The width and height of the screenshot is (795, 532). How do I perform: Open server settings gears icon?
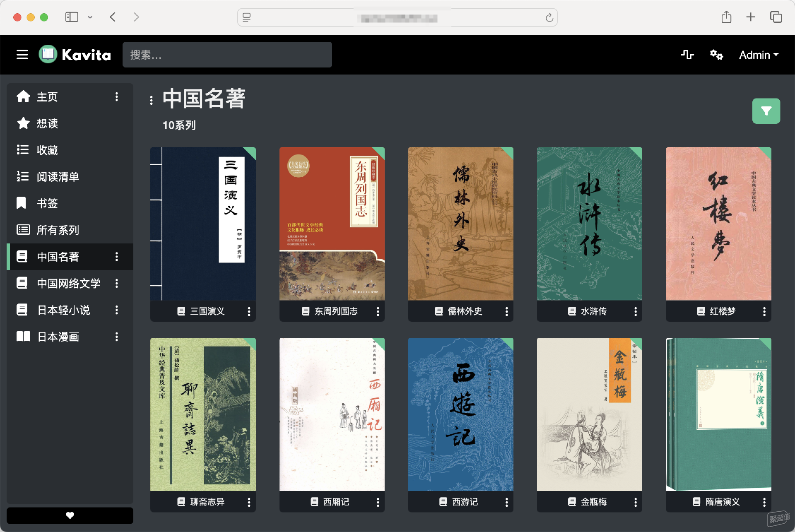pyautogui.click(x=716, y=55)
